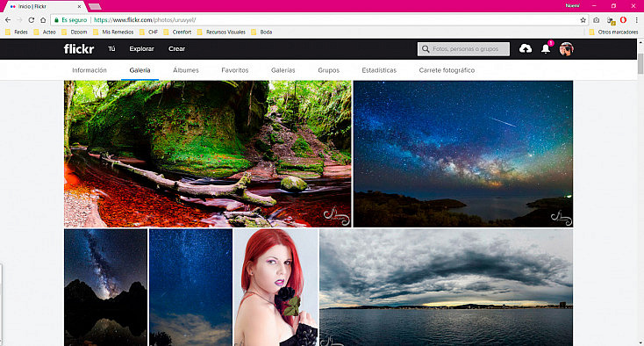The height and width of the screenshot is (346, 644).
Task: Open Recursos Visuales bookmark folder
Action: tap(221, 32)
